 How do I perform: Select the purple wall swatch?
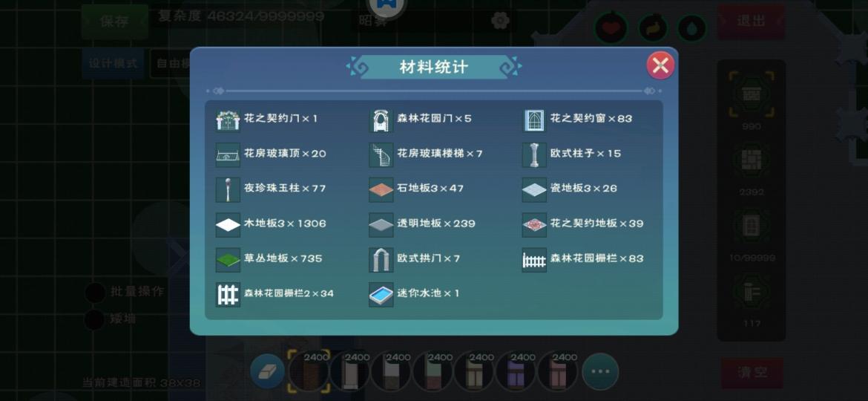[x=516, y=371]
